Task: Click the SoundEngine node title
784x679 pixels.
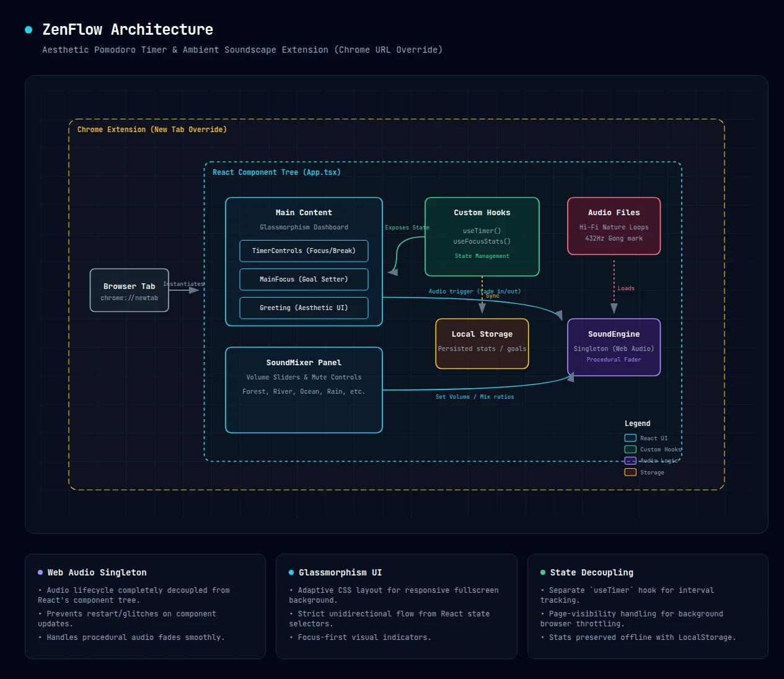Action: coord(614,334)
